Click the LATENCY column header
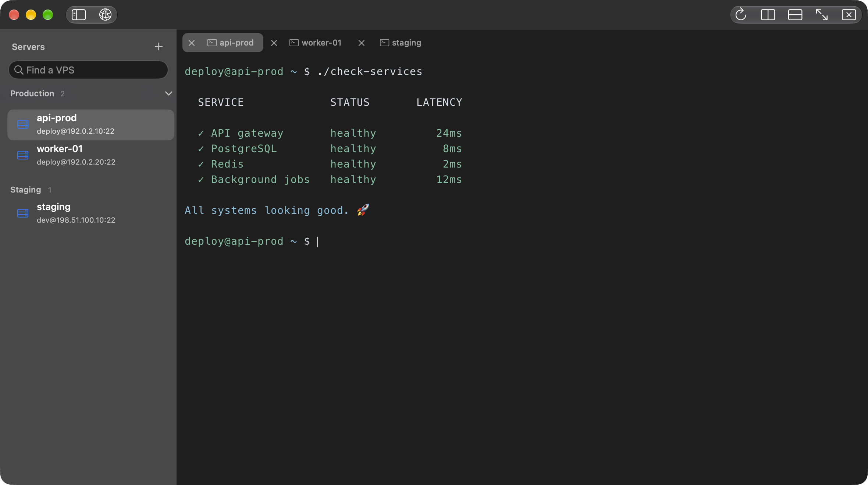The width and height of the screenshot is (868, 485). (440, 102)
